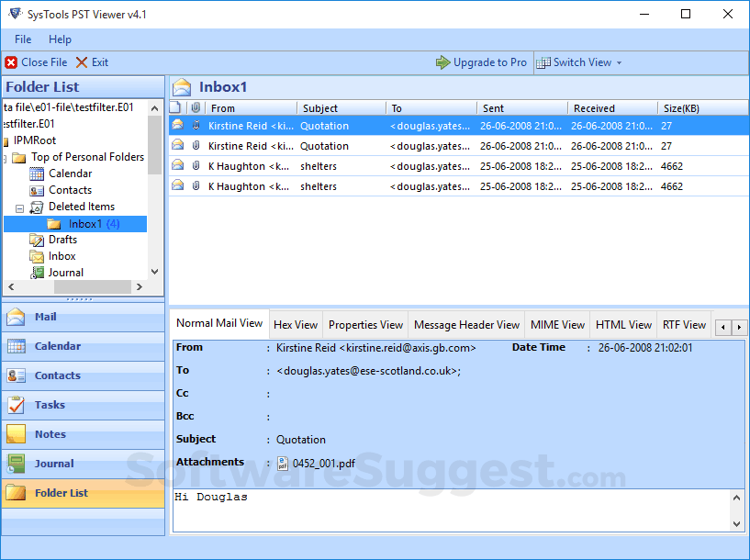This screenshot has width=750, height=560.
Task: Click the Journal icon in folder tree
Action: 37,273
